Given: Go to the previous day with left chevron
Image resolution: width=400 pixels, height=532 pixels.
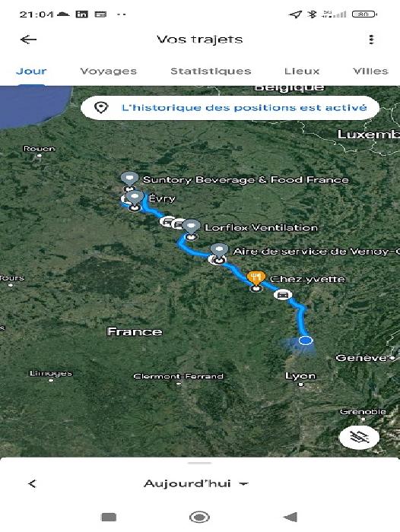Looking at the screenshot, I should (32, 483).
